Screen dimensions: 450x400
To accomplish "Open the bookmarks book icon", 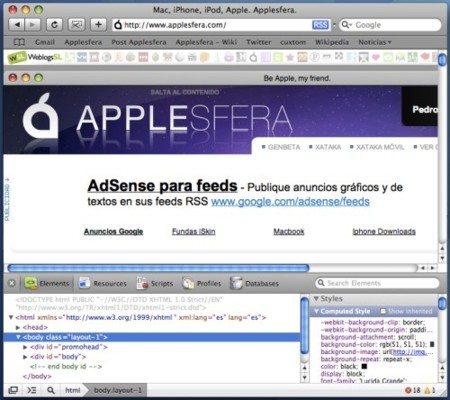I will [19, 42].
